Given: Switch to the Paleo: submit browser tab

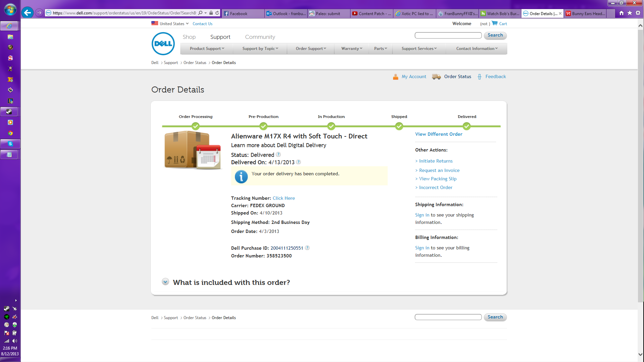Looking at the screenshot, I should point(329,13).
